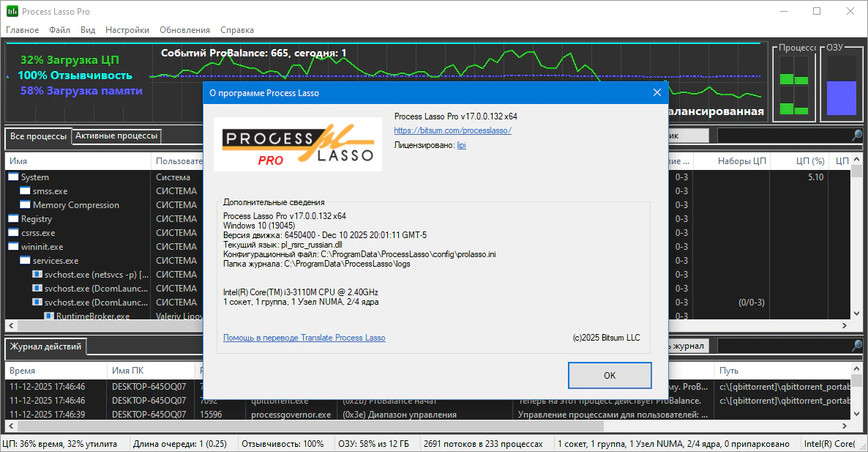Click the action log search magnifier icon
This screenshot has height=452, width=868.
click(x=856, y=346)
